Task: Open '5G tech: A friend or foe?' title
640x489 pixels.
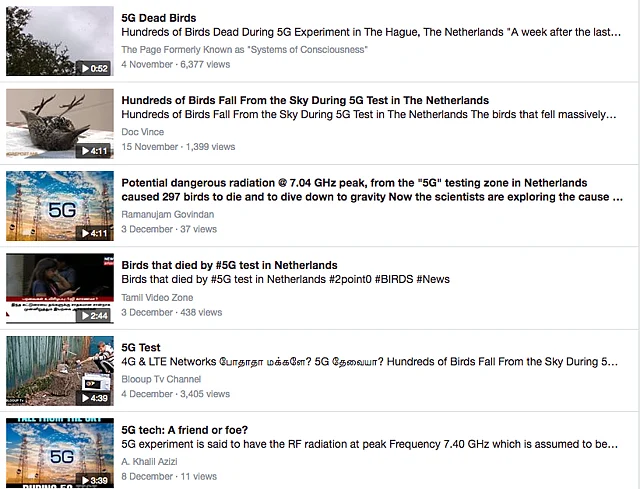Action: coord(184,430)
